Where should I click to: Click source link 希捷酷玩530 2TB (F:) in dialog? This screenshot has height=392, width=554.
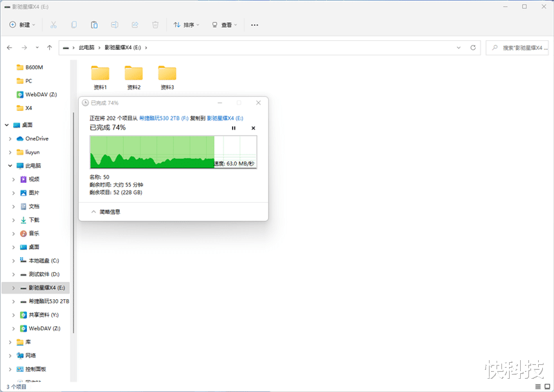(164, 118)
